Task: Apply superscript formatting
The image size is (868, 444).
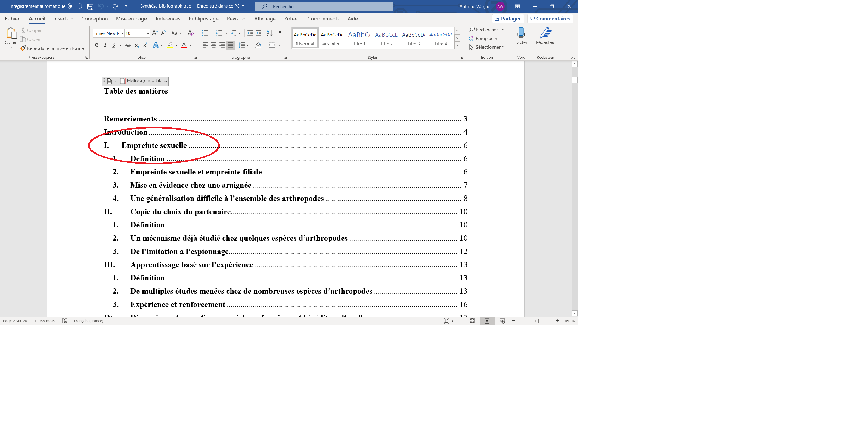Action: pyautogui.click(x=146, y=45)
